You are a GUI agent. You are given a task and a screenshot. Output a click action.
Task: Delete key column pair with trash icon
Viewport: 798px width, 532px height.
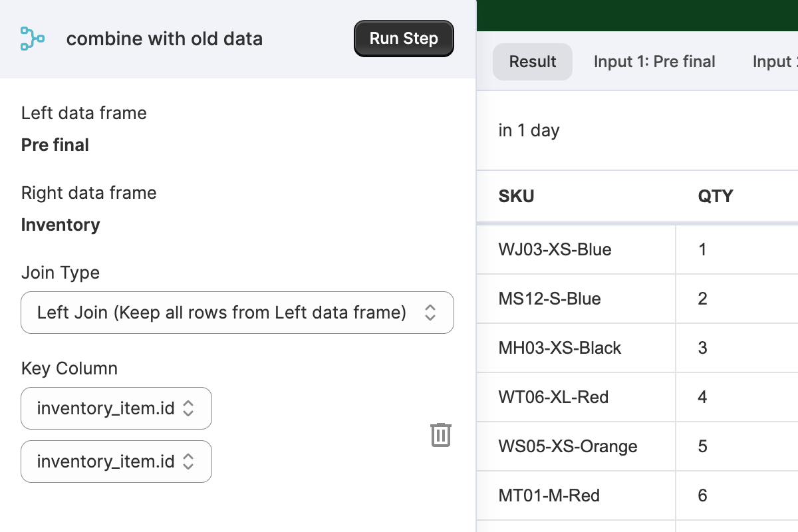pyautogui.click(x=441, y=435)
